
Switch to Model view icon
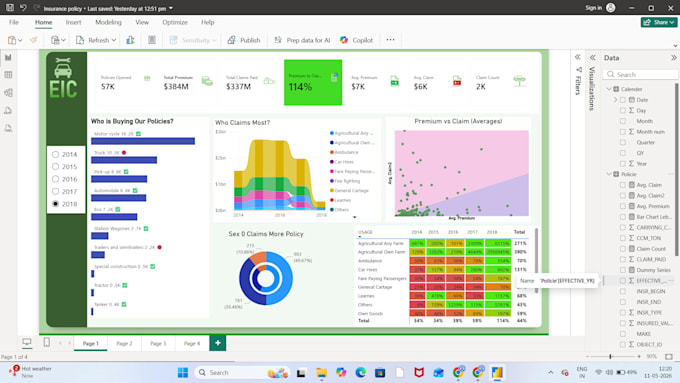(x=8, y=93)
